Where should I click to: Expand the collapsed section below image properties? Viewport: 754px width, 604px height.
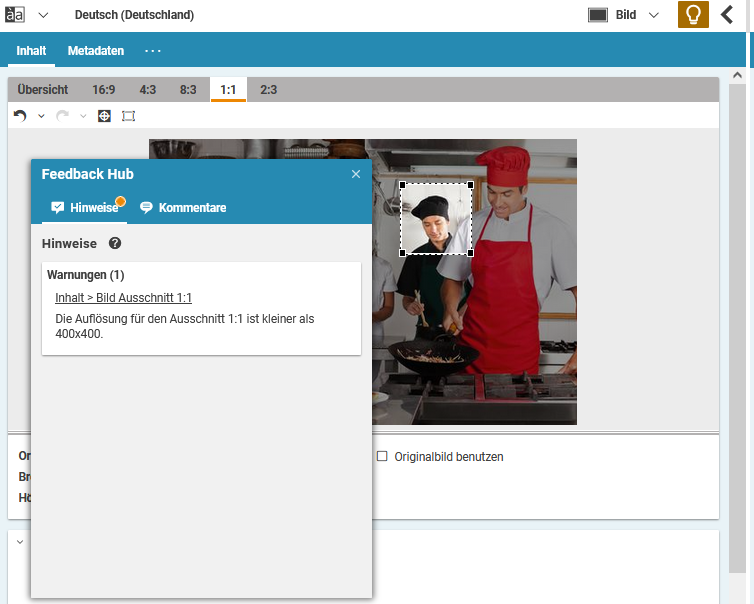click(x=20, y=542)
